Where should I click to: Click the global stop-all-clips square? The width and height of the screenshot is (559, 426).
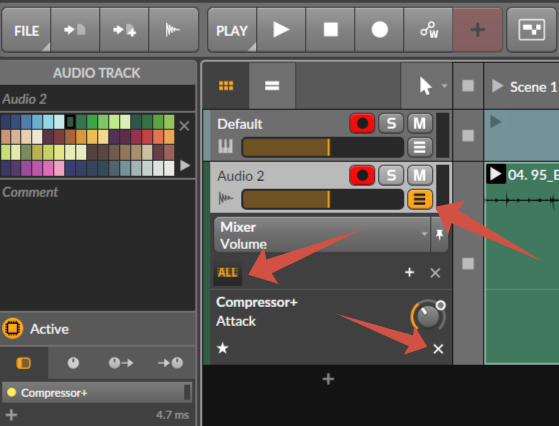[x=468, y=86]
